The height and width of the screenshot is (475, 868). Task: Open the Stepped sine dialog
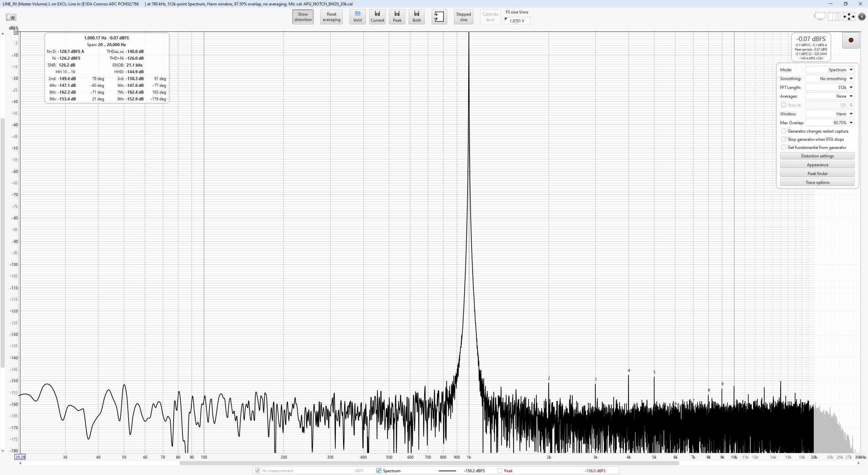[x=463, y=17]
